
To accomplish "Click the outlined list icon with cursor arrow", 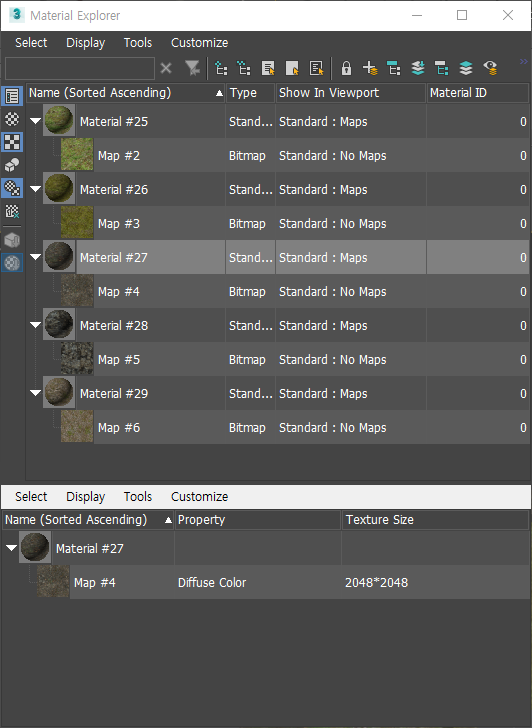I will coord(317,69).
